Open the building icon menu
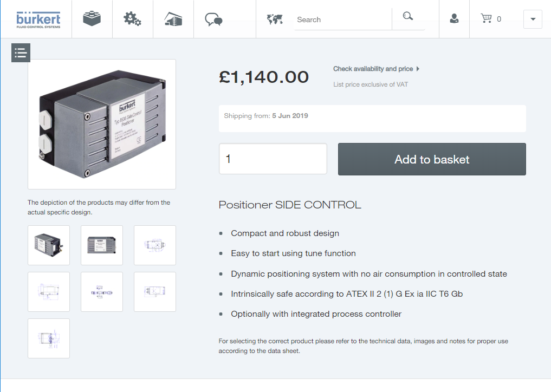This screenshot has height=392, width=551. (x=173, y=19)
